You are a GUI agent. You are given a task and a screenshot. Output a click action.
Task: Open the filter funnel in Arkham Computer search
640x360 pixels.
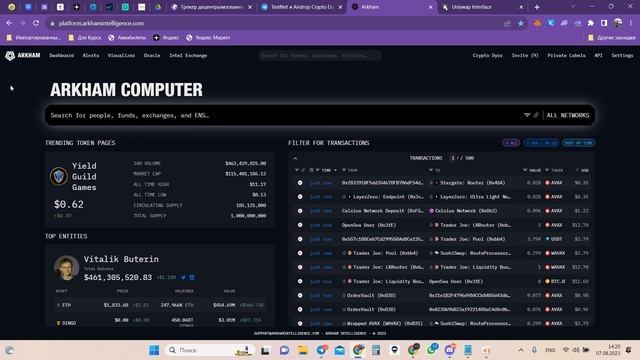pyautogui.click(x=527, y=116)
